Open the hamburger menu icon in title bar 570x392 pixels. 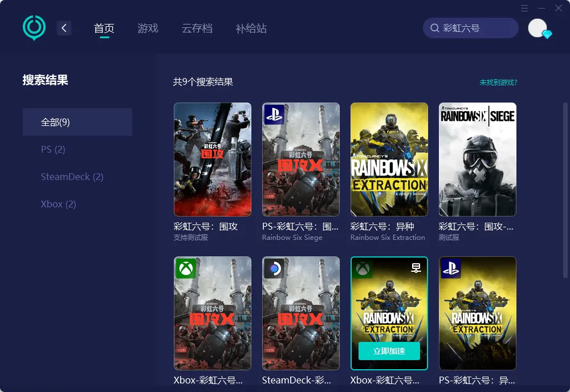524,8
